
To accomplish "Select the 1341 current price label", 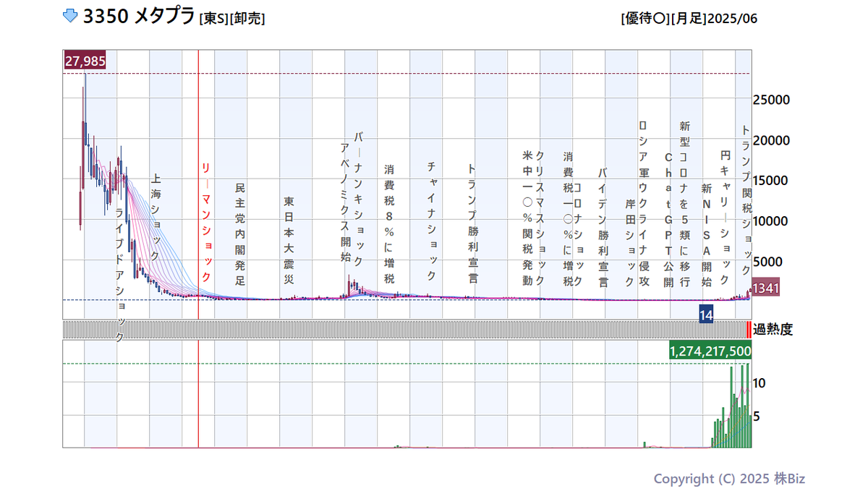I will click(765, 288).
